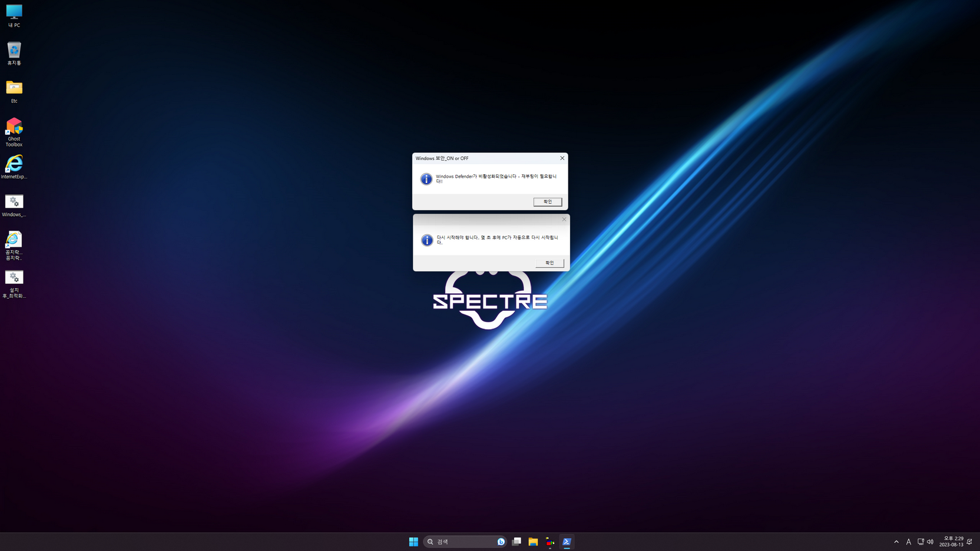Select the 꿈지락 shortcut icon

tap(14, 245)
